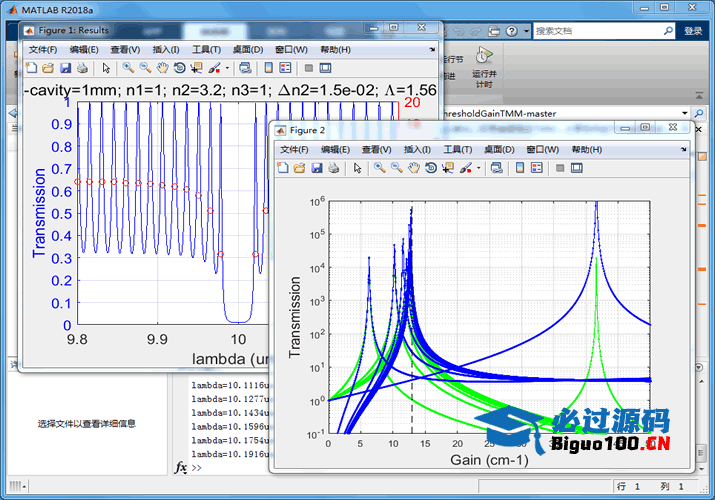
Task: Open 查看(V) menu in Figure 2
Action: tap(376, 149)
